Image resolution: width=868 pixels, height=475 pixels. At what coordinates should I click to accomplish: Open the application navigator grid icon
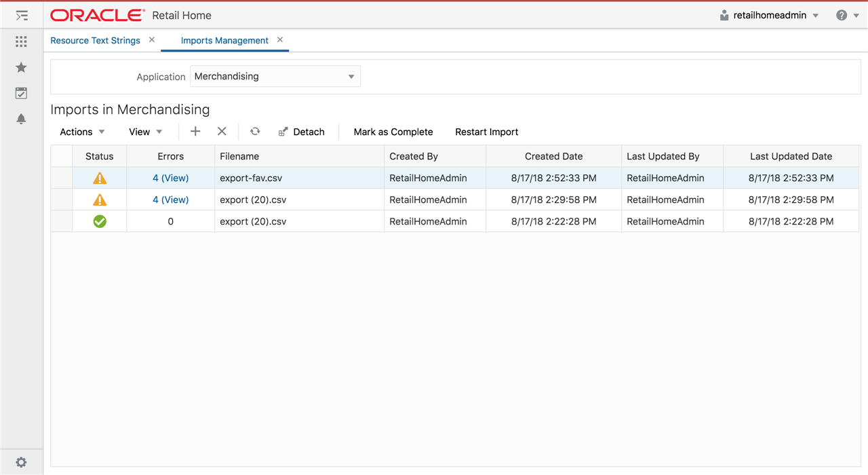(21, 41)
